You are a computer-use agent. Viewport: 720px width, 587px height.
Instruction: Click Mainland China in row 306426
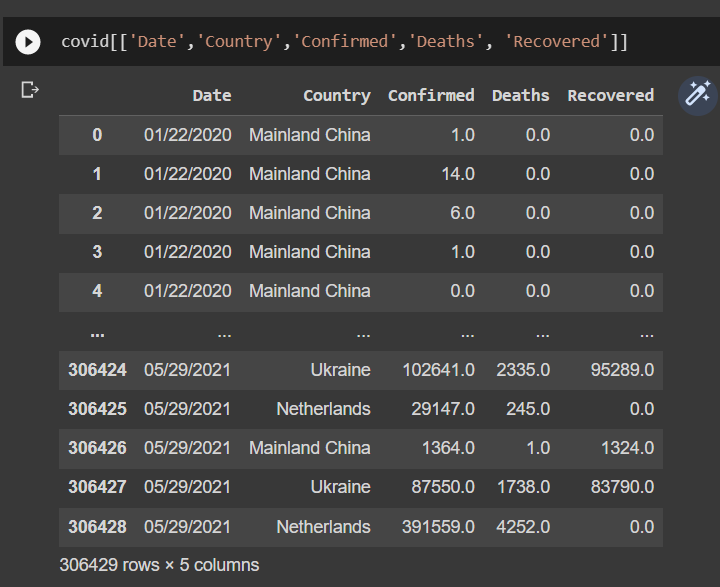[309, 448]
